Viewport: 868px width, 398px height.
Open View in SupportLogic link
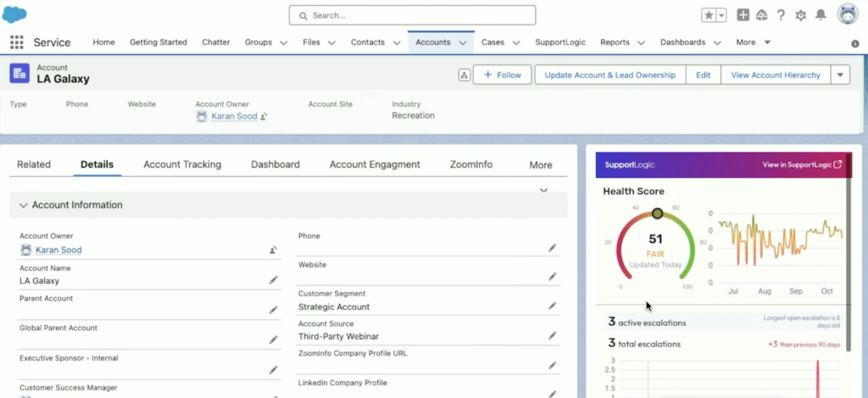(x=802, y=165)
